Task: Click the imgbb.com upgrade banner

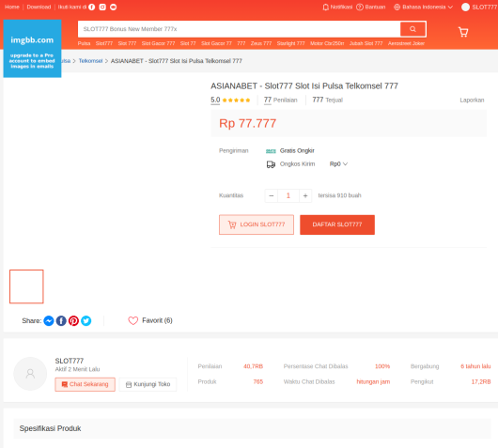Action: [32, 48]
